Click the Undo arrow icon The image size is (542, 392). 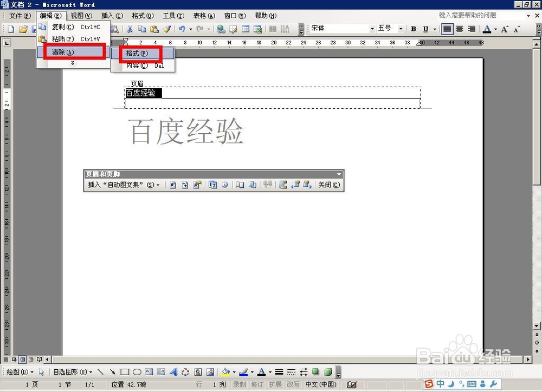(x=182, y=29)
